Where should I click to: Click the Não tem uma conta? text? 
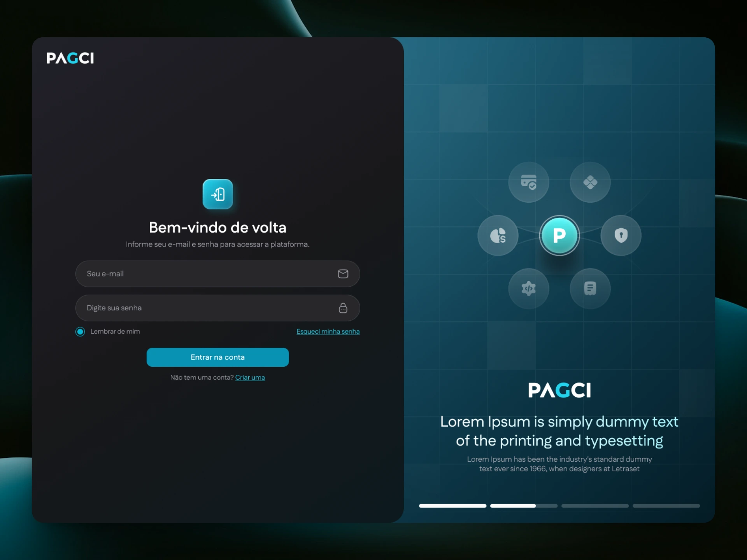202,377
